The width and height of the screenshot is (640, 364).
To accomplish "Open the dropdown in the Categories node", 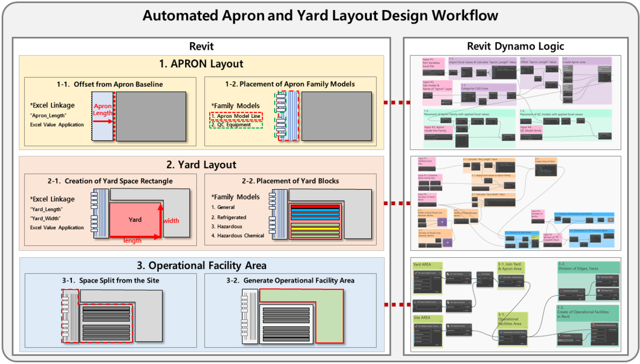I will click(x=565, y=340).
